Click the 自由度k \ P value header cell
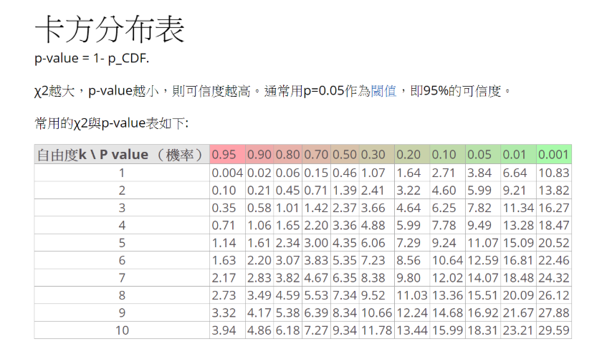Viewport: 597px width, 364px height. coord(122,155)
